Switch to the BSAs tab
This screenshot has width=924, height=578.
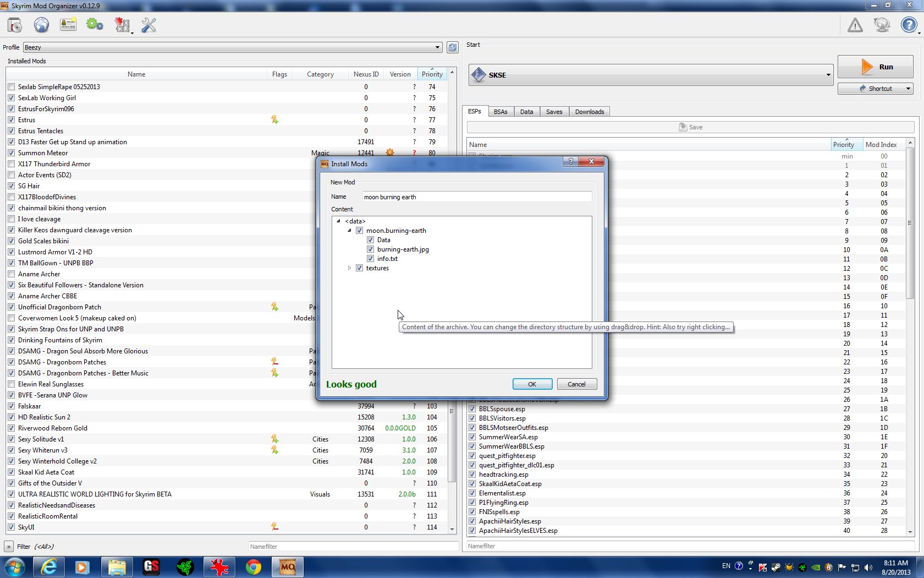500,112
